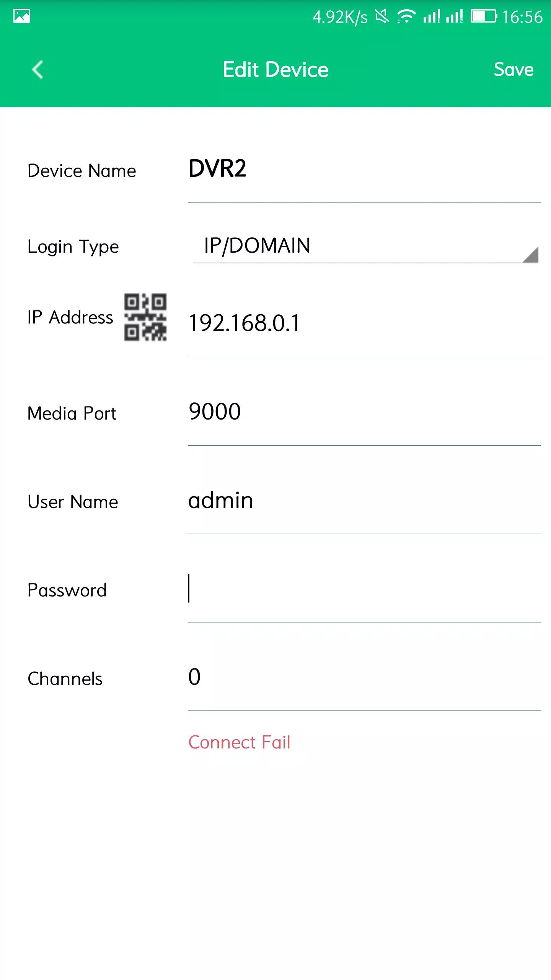551x980 pixels.
Task: Open the Login Type IP/DOMAIN dropdown
Action: click(365, 246)
